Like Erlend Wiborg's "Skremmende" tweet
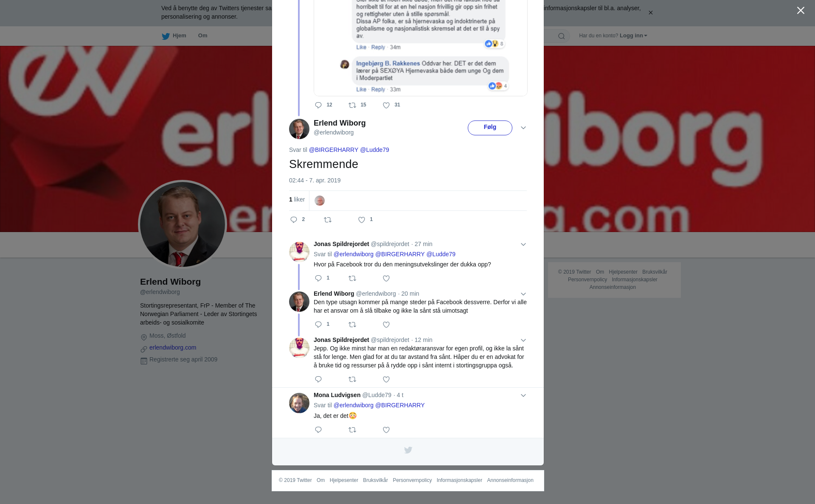815x504 pixels. point(362,220)
